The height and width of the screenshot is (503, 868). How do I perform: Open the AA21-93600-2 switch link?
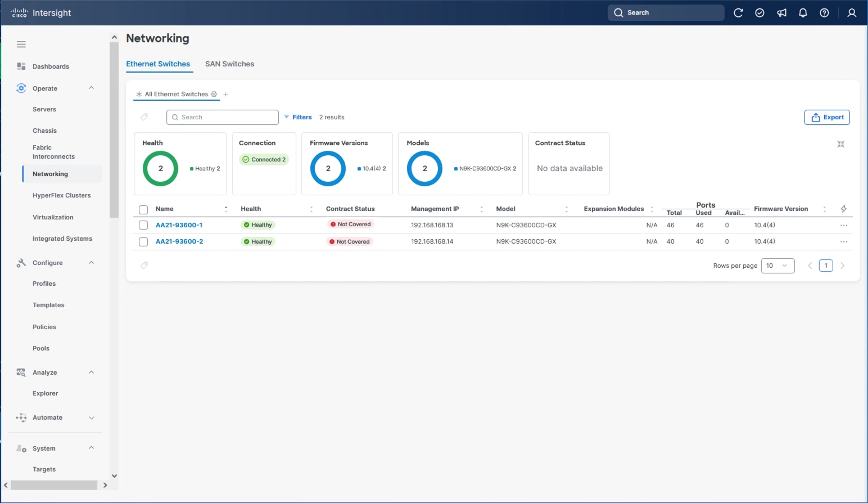[x=179, y=241]
